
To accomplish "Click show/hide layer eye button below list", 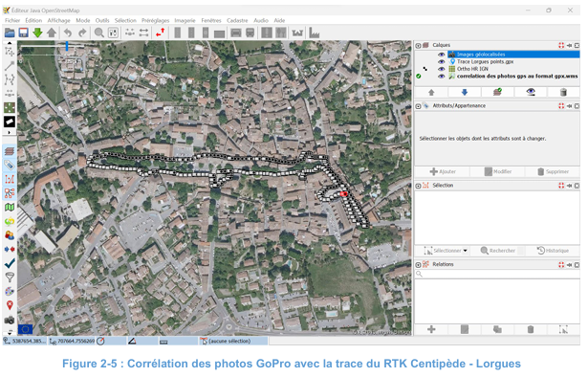I will click(x=531, y=92).
